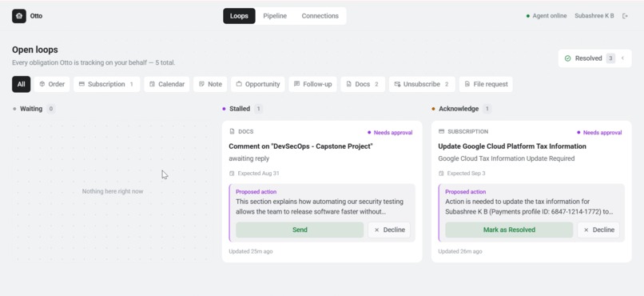Click the Order filter box icon
The image size is (644, 296).
point(42,84)
